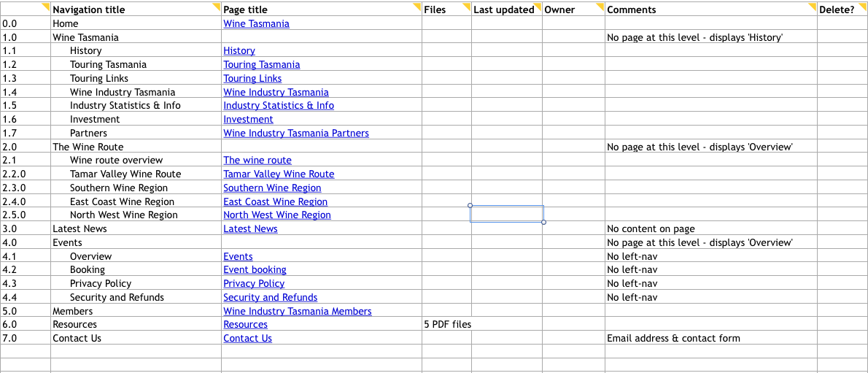
Task: Select the Home navigation title cell
Action: click(136, 24)
